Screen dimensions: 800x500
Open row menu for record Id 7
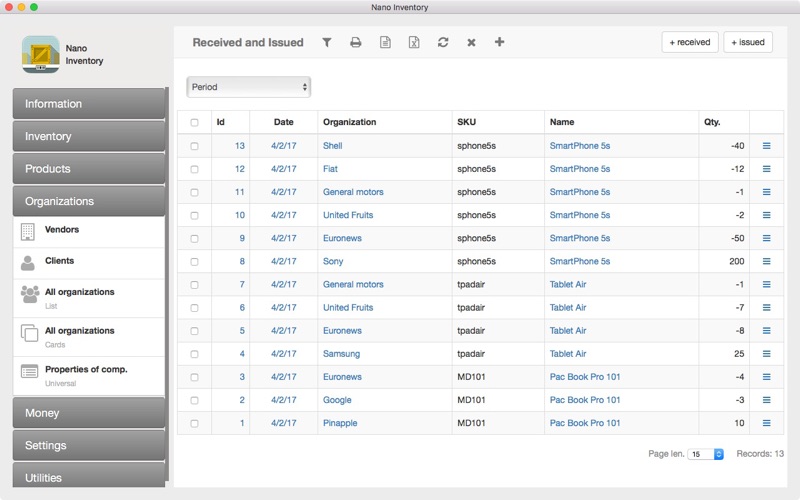766,284
